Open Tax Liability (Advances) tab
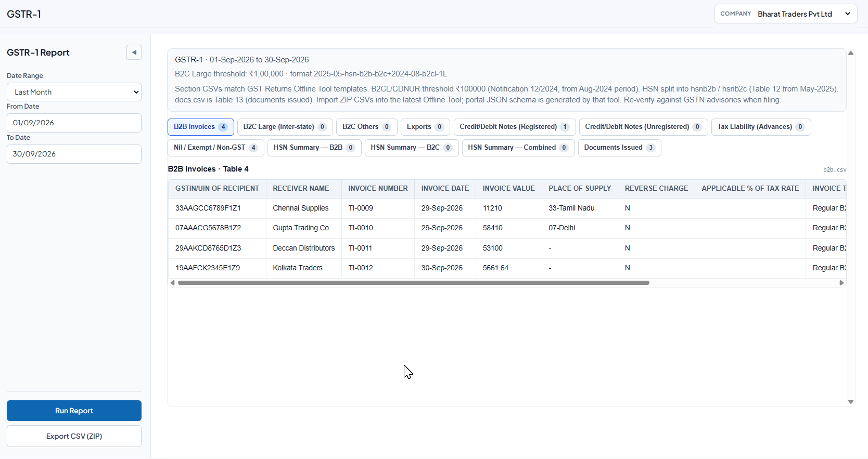 click(x=761, y=127)
